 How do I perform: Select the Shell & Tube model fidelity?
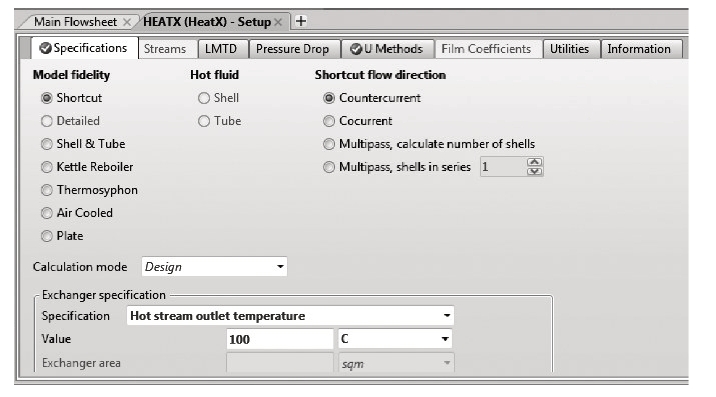(83, 144)
